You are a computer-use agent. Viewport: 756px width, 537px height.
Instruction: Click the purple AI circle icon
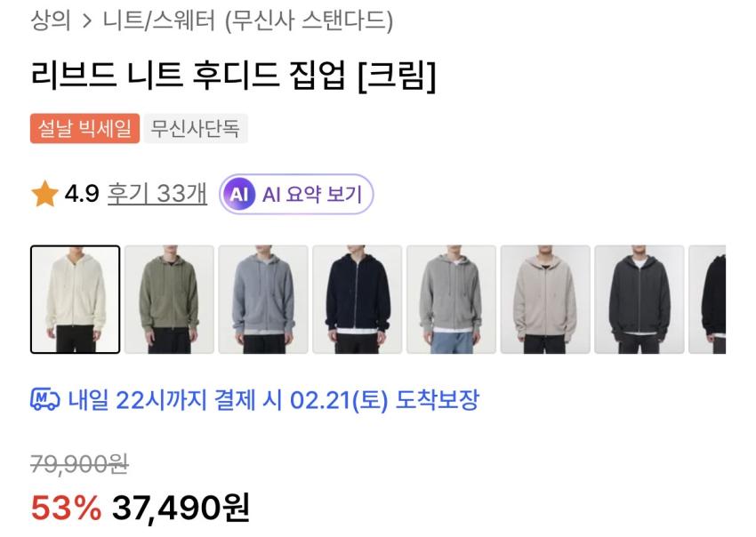(238, 194)
